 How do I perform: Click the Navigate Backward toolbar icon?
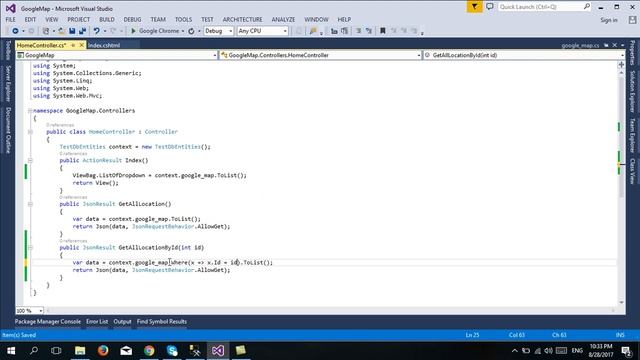point(15,31)
